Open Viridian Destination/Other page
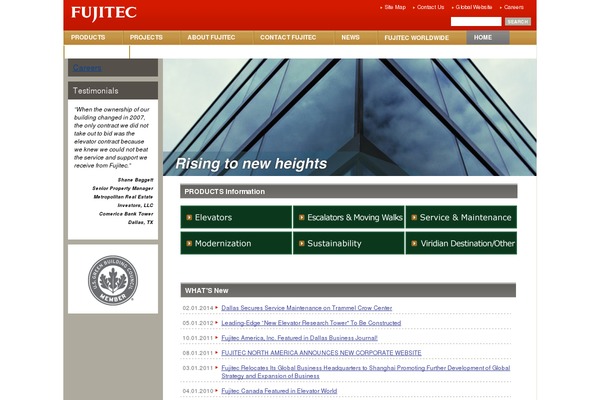Viewport: 600px width, 400px height. pyautogui.click(x=461, y=243)
